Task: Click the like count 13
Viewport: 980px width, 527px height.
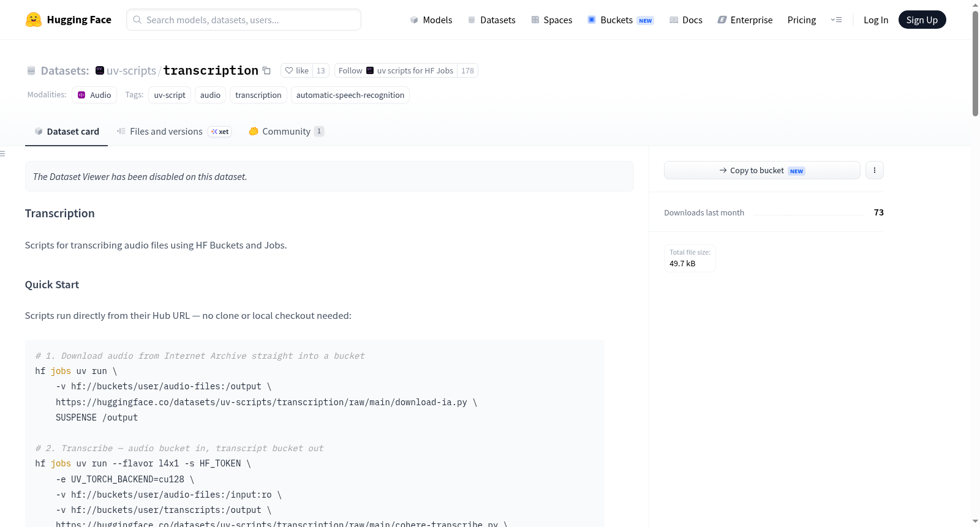Action: 320,70
